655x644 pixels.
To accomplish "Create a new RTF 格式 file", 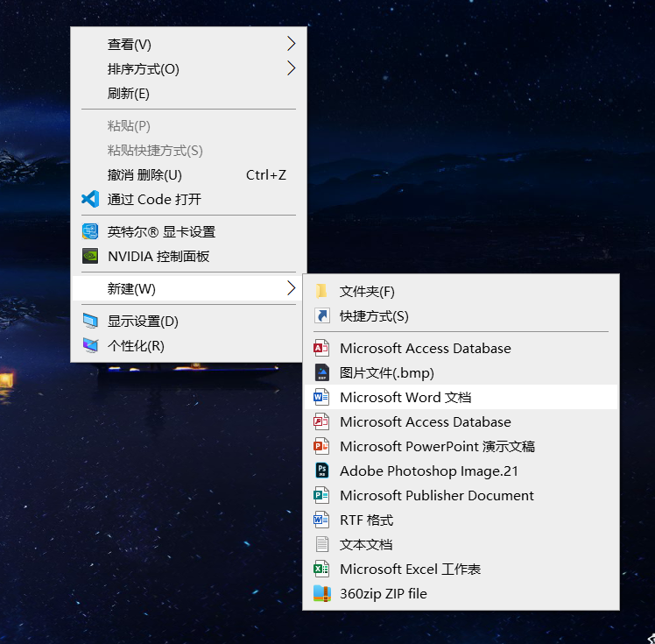I will 461,520.
